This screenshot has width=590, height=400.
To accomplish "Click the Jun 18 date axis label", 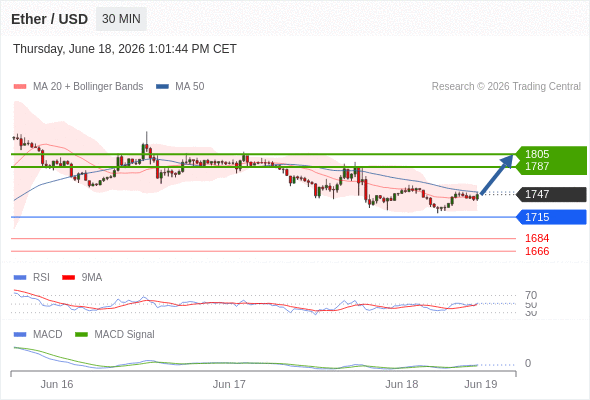I will click(x=401, y=384).
